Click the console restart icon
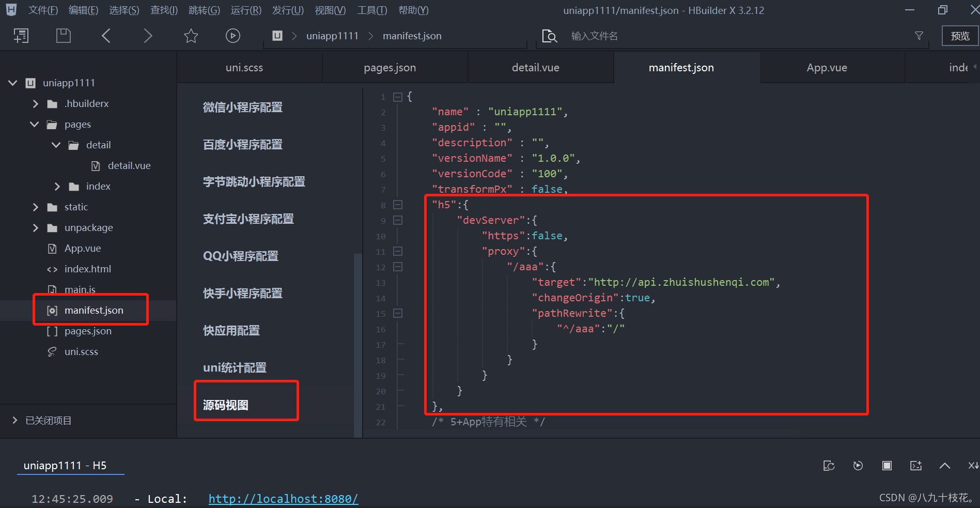This screenshot has width=980, height=508. (x=858, y=466)
